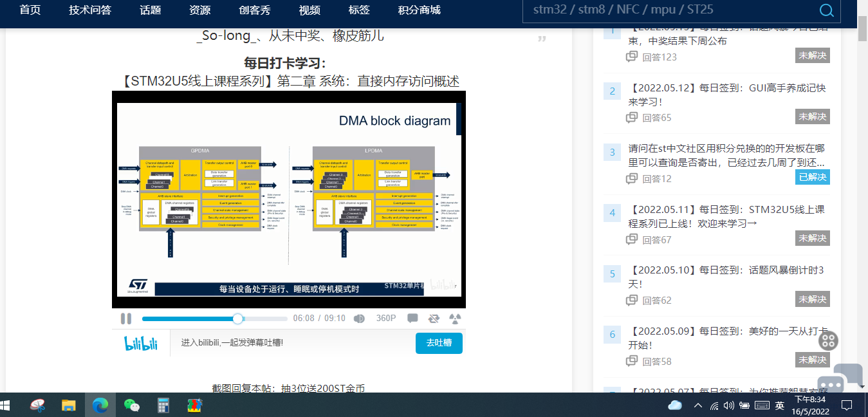Click the search magnifier icon
Screen dimensions: 868x417
tap(826, 10)
